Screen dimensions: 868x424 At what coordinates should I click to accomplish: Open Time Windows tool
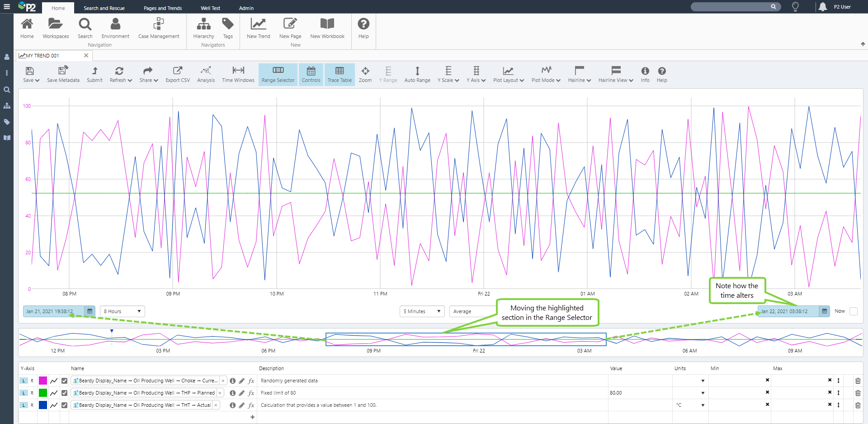pos(238,74)
